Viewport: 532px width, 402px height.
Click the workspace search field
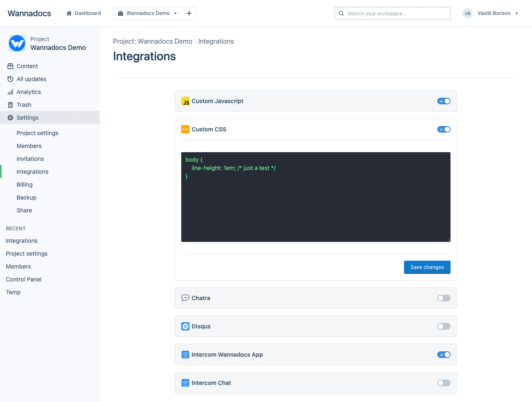393,13
